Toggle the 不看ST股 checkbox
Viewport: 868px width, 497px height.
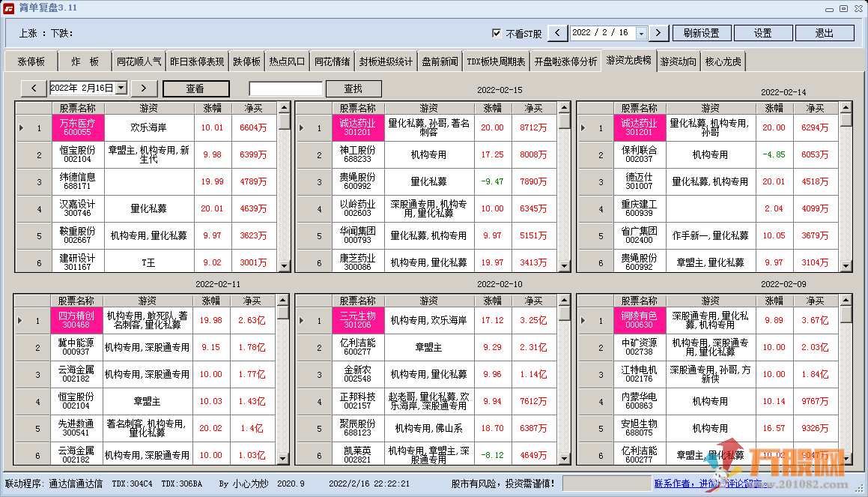(497, 33)
